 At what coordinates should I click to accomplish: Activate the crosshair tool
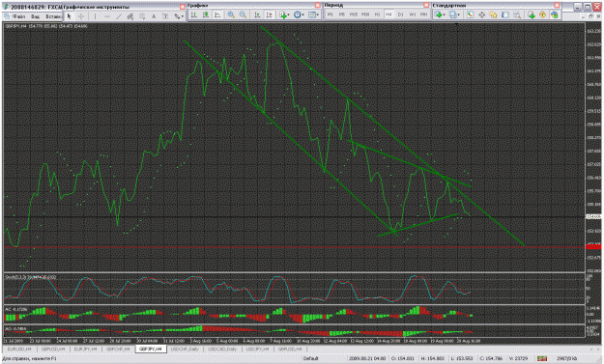click(81, 16)
